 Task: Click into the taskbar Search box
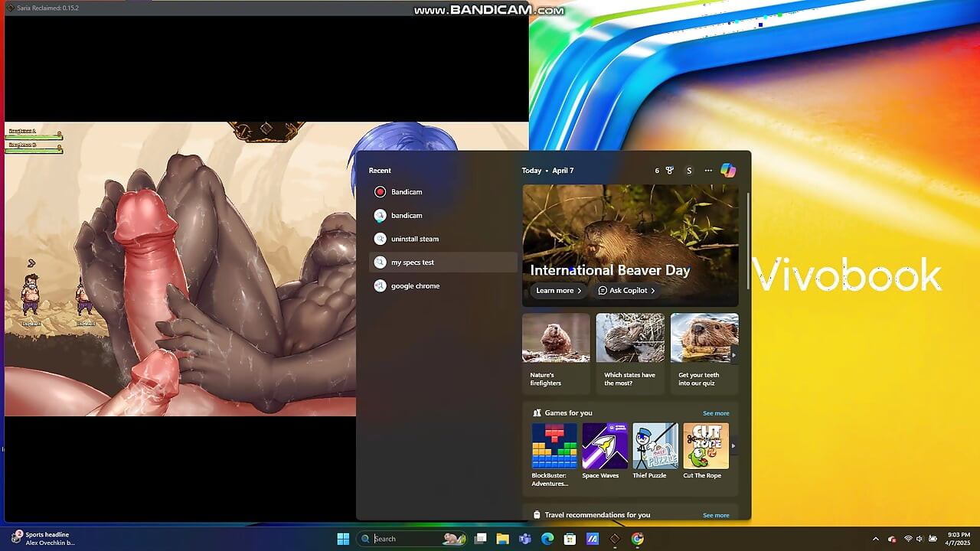(x=413, y=539)
